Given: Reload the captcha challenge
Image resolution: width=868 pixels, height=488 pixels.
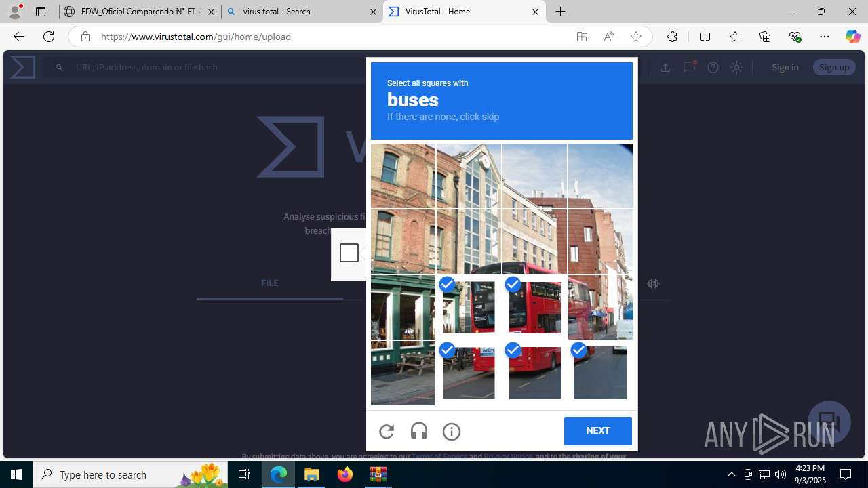Looking at the screenshot, I should (387, 431).
